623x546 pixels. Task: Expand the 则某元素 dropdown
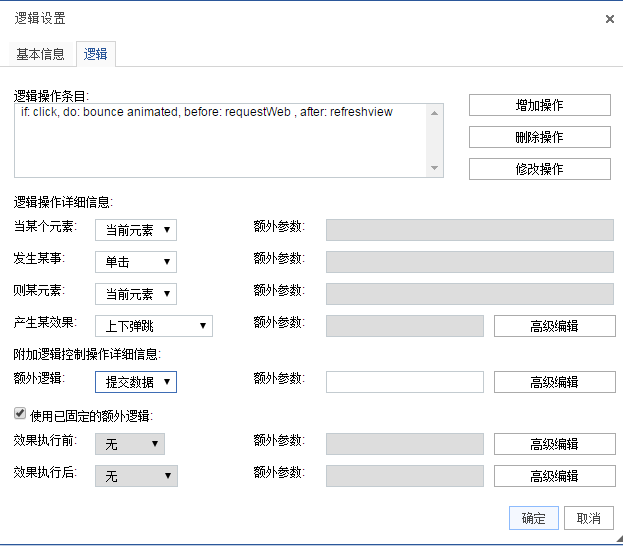[136, 294]
